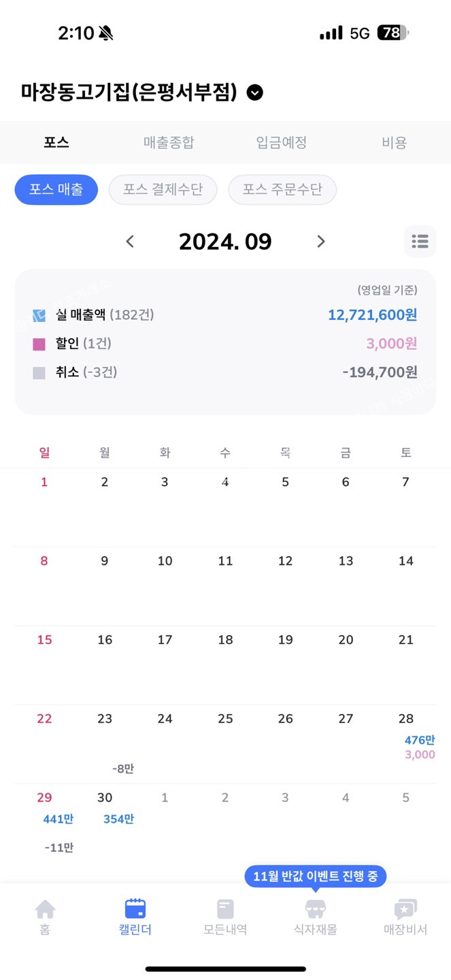The height and width of the screenshot is (980, 451).
Task: Open month picker showing 2024. 09
Action: coord(225,241)
